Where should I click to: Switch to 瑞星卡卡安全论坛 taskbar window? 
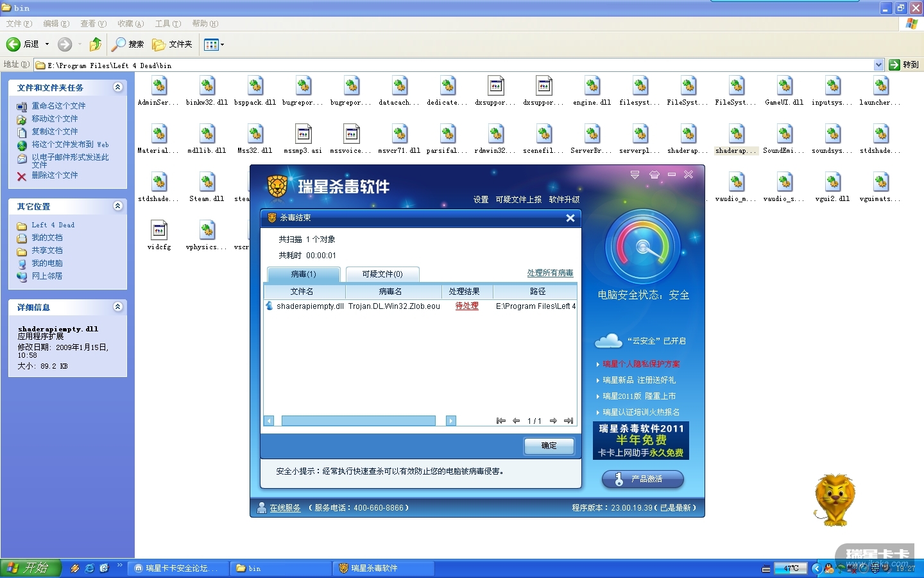[178, 568]
